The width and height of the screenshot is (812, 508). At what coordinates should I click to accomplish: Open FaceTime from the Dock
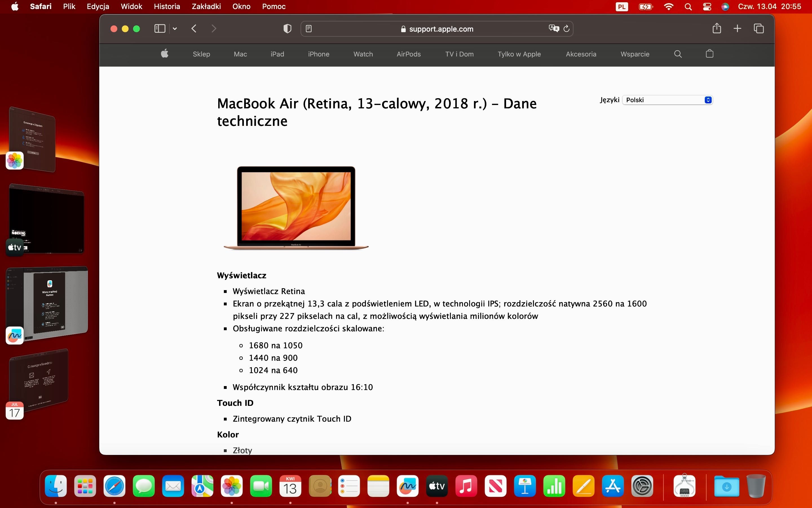point(261,486)
